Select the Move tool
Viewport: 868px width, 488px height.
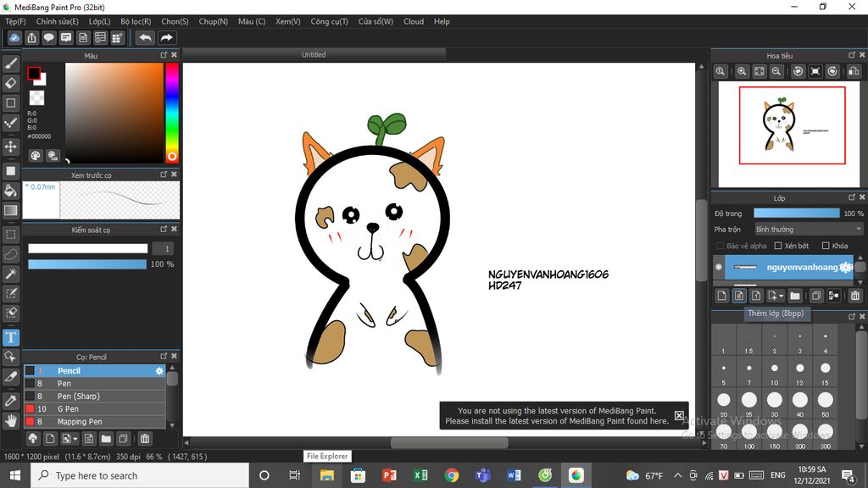click(10, 147)
